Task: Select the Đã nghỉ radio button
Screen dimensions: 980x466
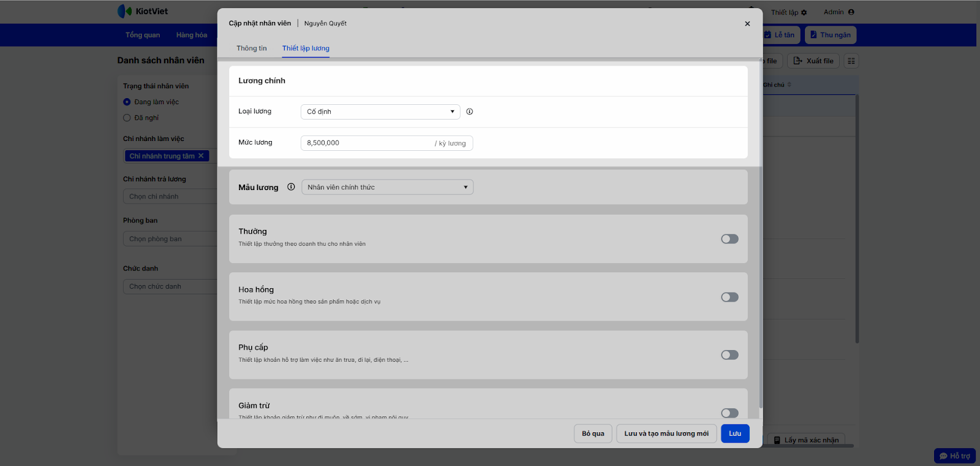Action: click(127, 118)
